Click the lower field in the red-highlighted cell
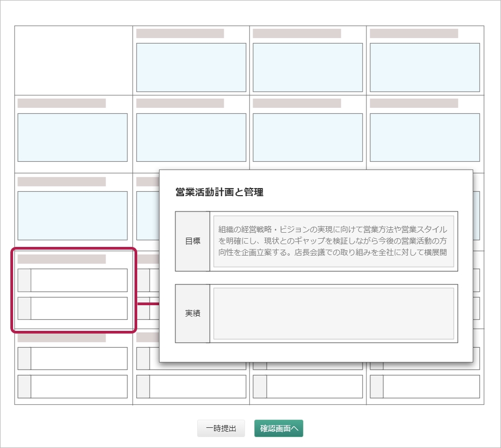 [x=79, y=308]
